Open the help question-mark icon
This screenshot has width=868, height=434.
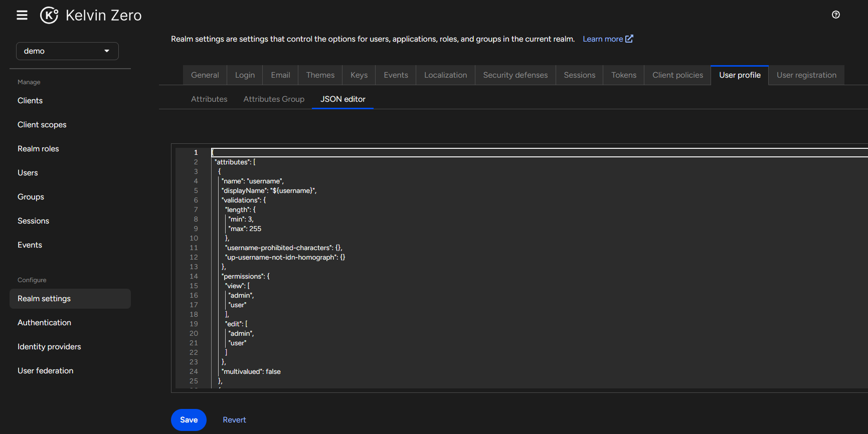click(x=835, y=15)
